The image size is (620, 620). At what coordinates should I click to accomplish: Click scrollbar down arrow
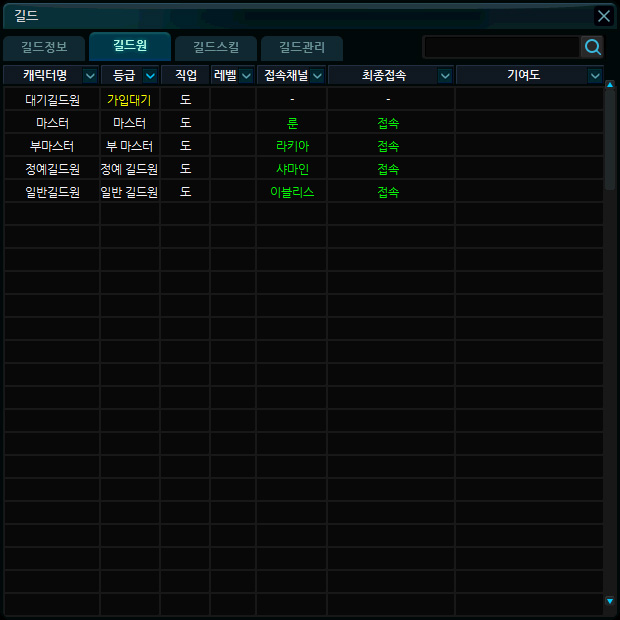pyautogui.click(x=610, y=601)
